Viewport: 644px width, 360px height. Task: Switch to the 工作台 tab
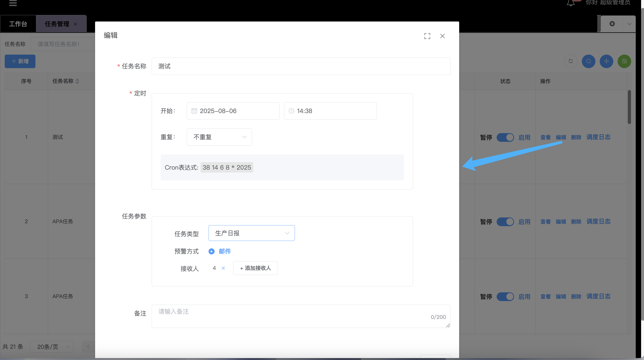coord(18,24)
